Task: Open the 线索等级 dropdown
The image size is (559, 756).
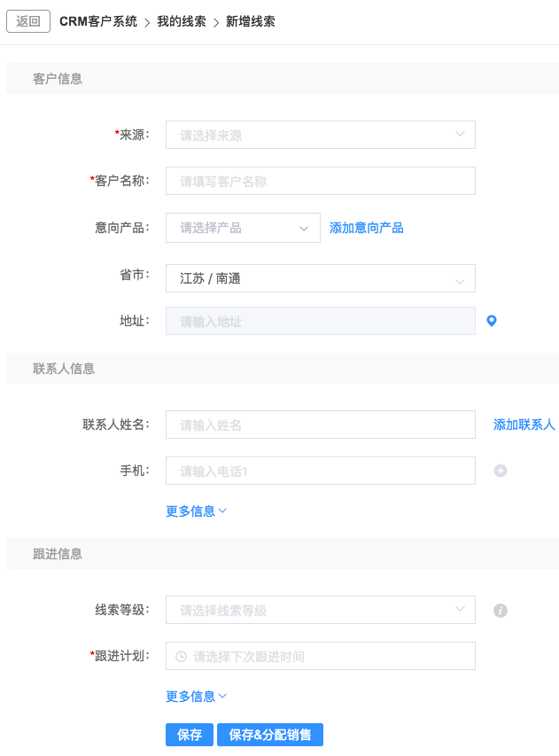Action: pos(321,610)
